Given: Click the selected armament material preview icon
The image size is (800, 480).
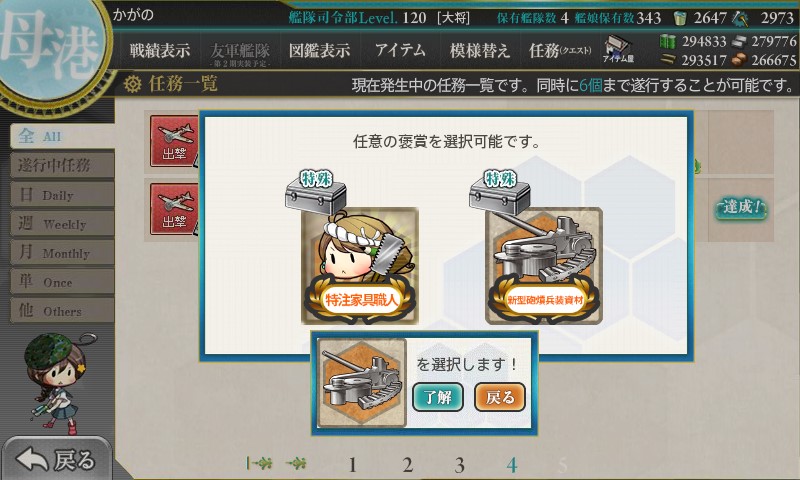Looking at the screenshot, I should [x=362, y=383].
